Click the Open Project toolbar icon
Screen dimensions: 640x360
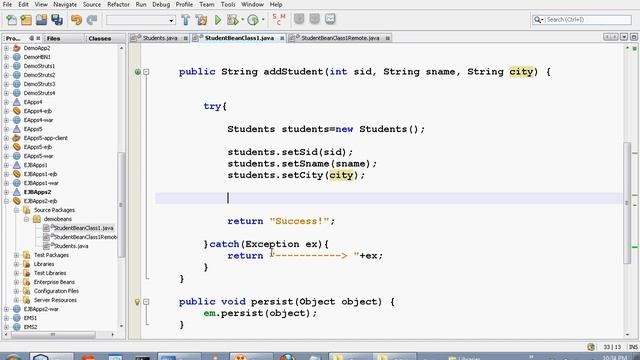[41, 20]
